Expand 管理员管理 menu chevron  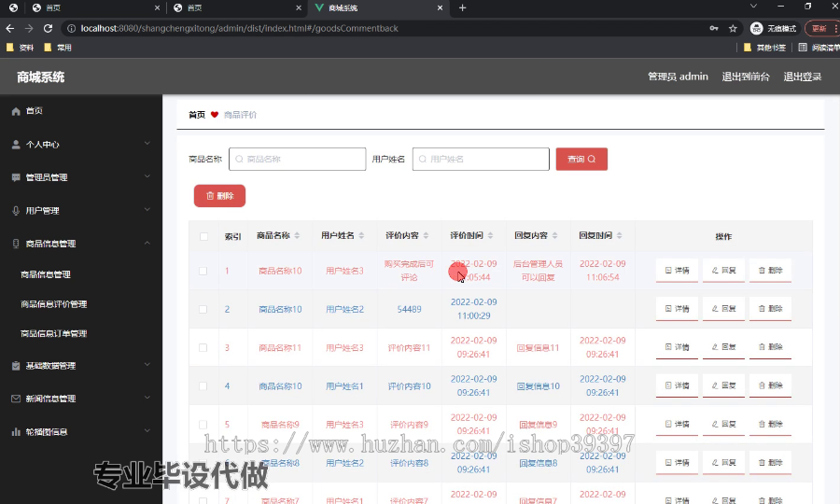coord(147,176)
